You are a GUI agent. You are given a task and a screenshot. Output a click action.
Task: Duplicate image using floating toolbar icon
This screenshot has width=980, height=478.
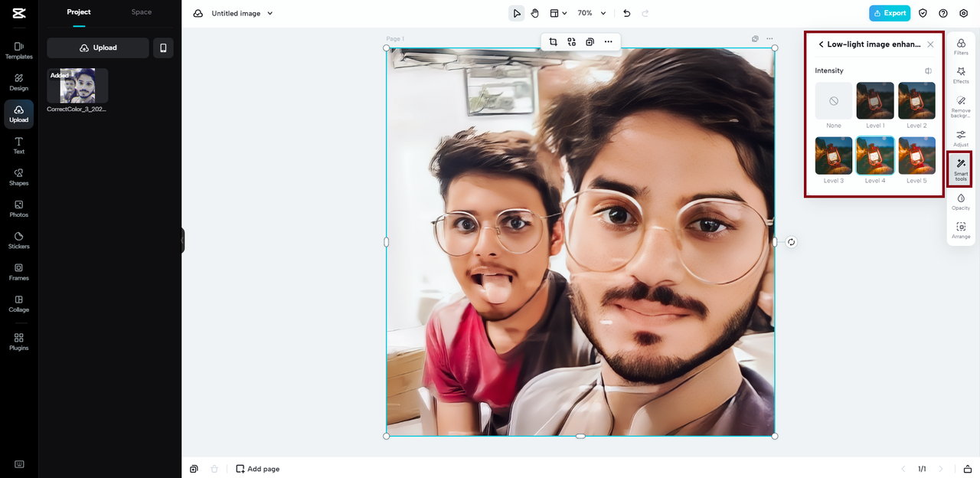tap(590, 42)
